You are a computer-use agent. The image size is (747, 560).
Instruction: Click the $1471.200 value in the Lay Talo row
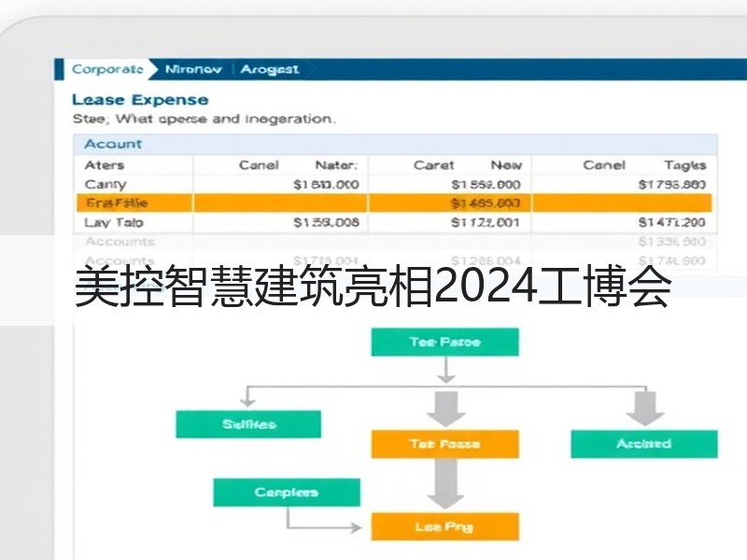pyautogui.click(x=672, y=222)
